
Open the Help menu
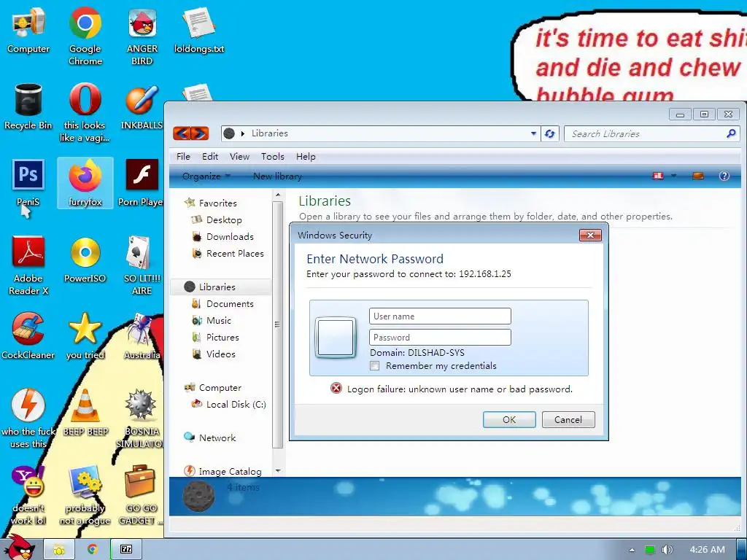coord(306,156)
